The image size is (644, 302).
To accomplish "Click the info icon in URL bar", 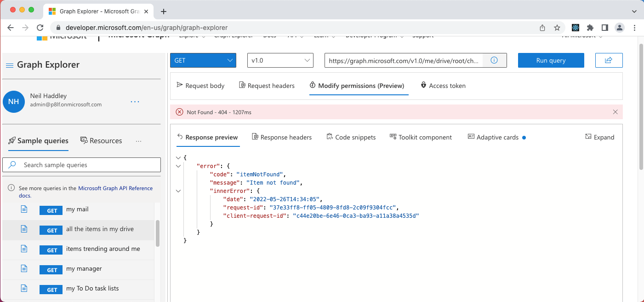I will click(x=494, y=60).
